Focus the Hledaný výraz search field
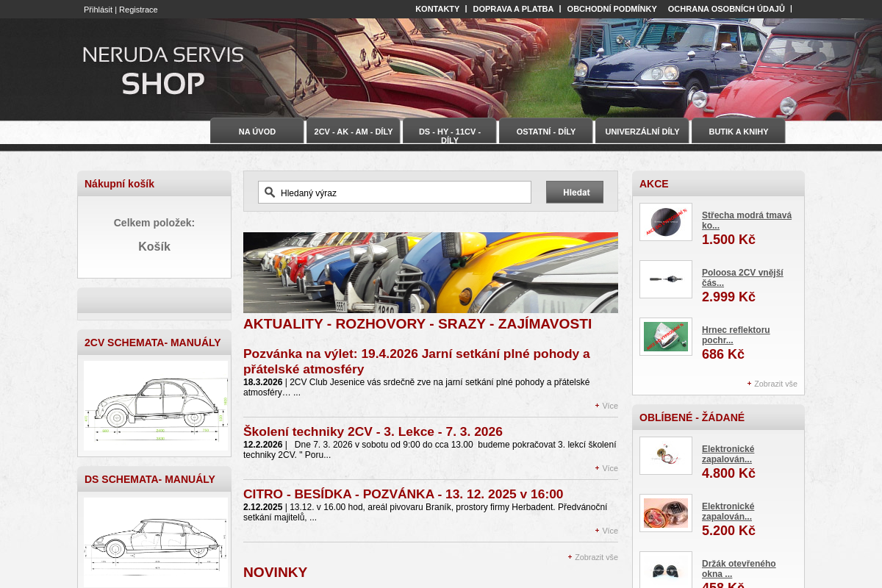Viewport: 882px width, 588px height. pyautogui.click(x=395, y=193)
